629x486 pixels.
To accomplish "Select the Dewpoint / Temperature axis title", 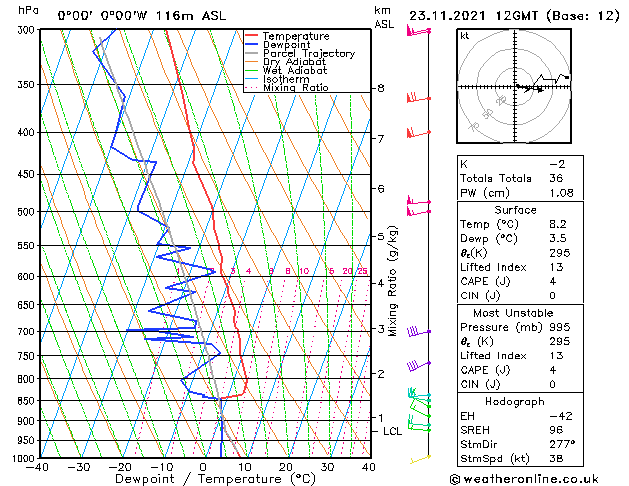I will point(204,478).
